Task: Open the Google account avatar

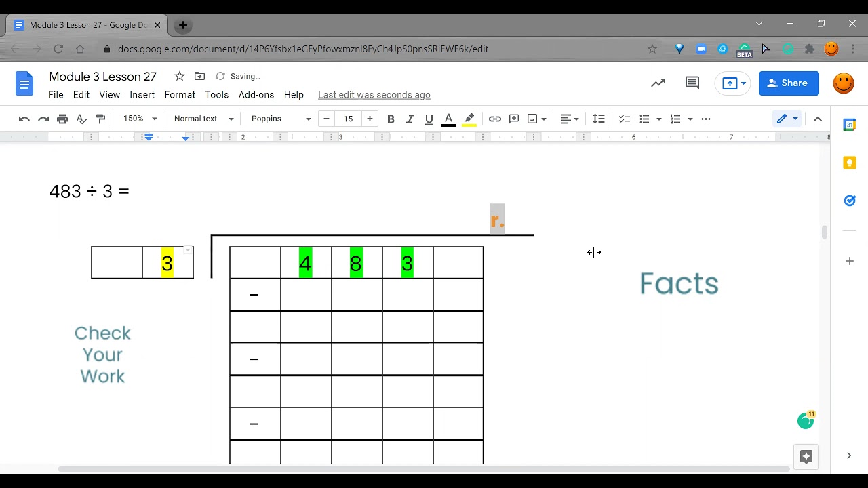Action: (844, 83)
